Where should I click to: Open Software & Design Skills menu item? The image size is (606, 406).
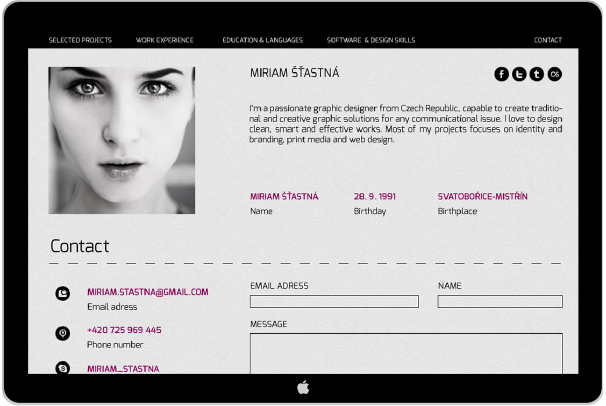tap(371, 40)
